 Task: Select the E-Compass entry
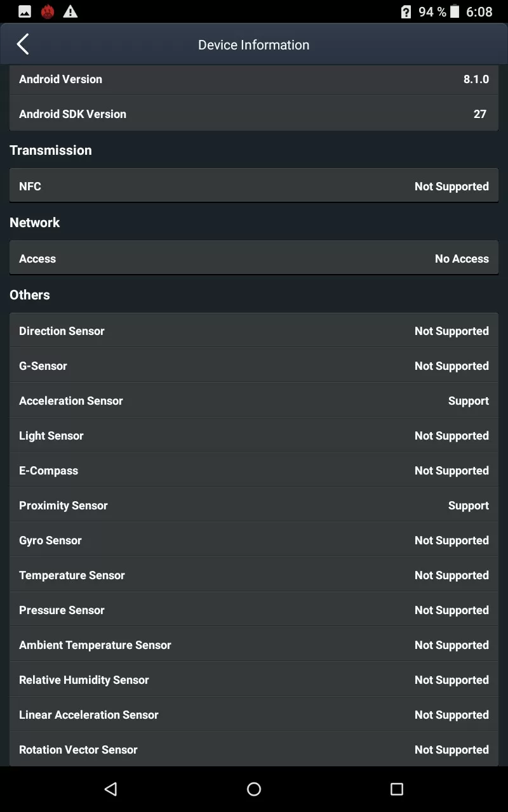pyautogui.click(x=254, y=470)
